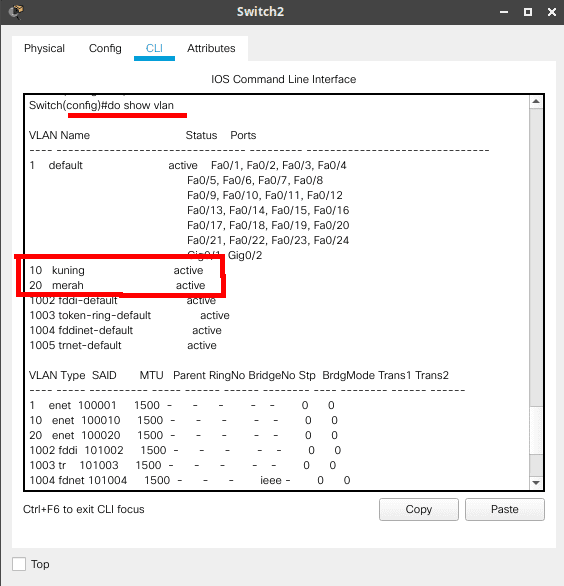This screenshot has width=564, height=586.
Task: Click the 'Fa0/21, Fa0/22, Fa0/23, Fa0/24' line
Action: [x=268, y=240]
